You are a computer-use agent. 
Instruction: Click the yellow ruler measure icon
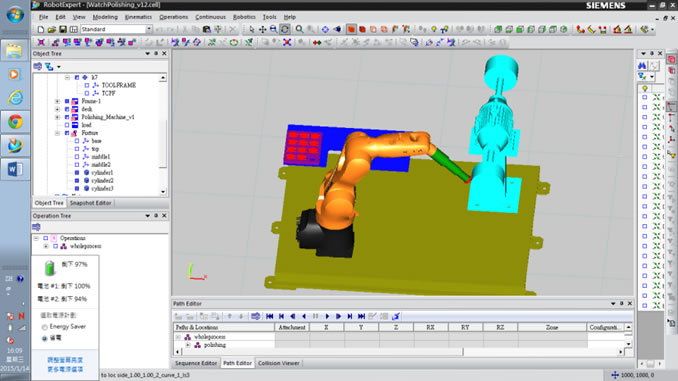point(592,29)
